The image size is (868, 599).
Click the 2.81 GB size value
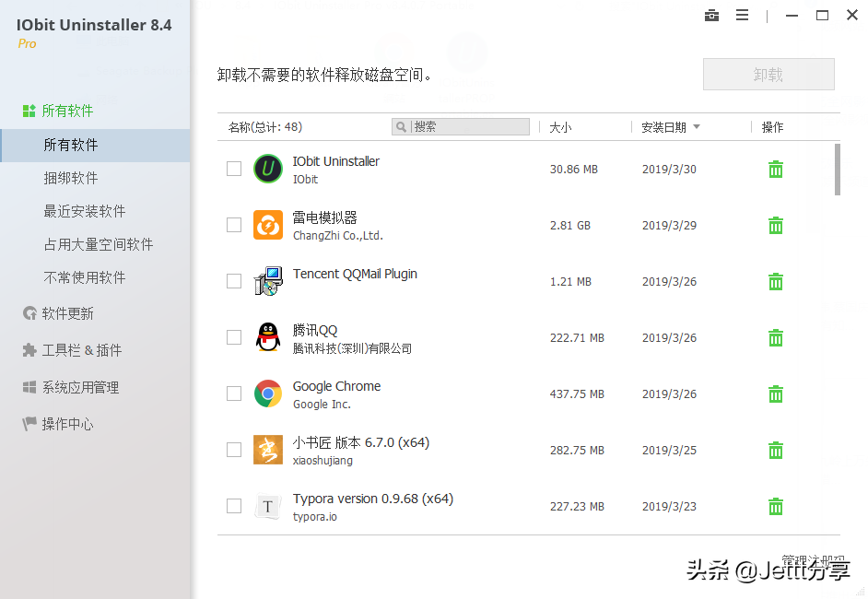click(x=570, y=226)
